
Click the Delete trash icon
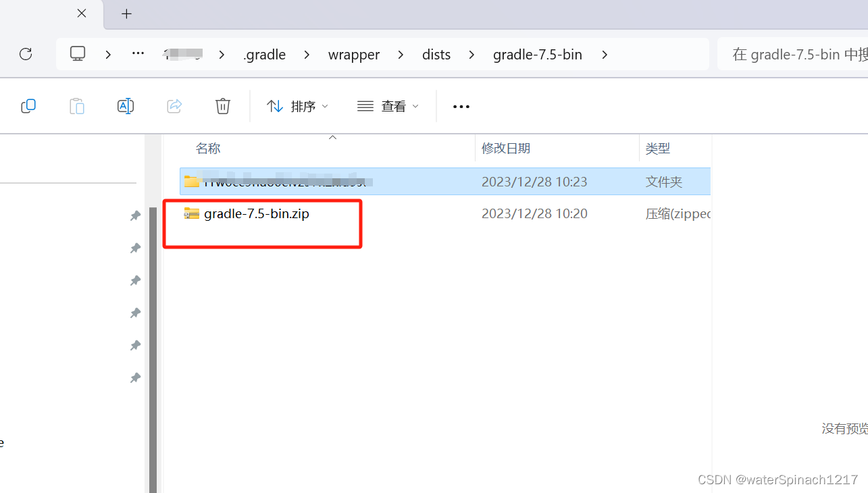pyautogui.click(x=223, y=106)
